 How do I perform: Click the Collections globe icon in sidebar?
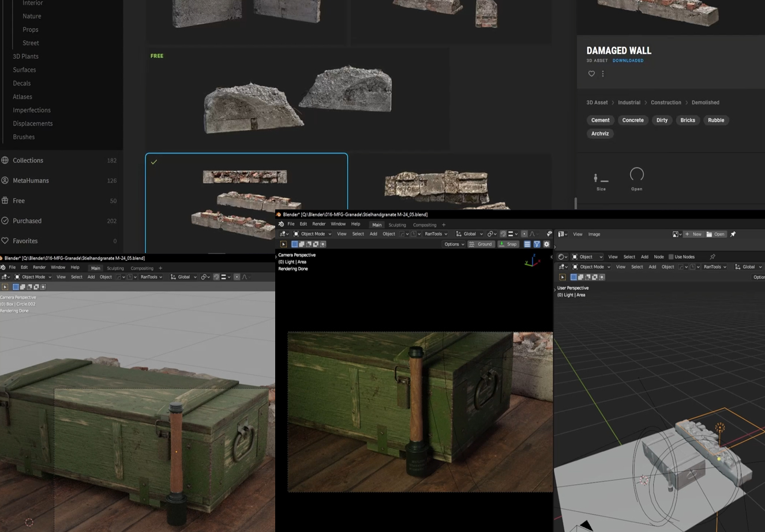coord(5,160)
